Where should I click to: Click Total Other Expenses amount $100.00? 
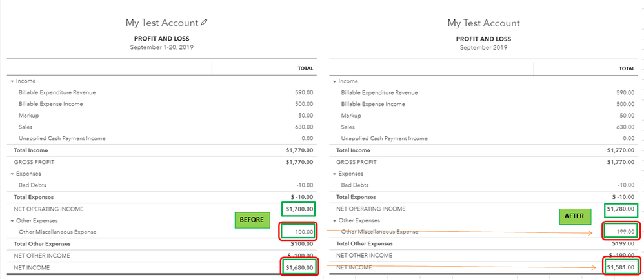tap(302, 244)
